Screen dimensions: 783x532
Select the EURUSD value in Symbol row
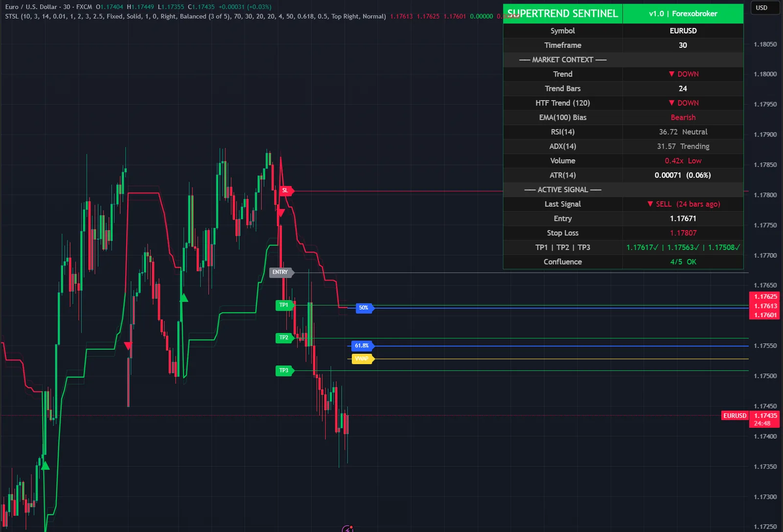pos(683,31)
